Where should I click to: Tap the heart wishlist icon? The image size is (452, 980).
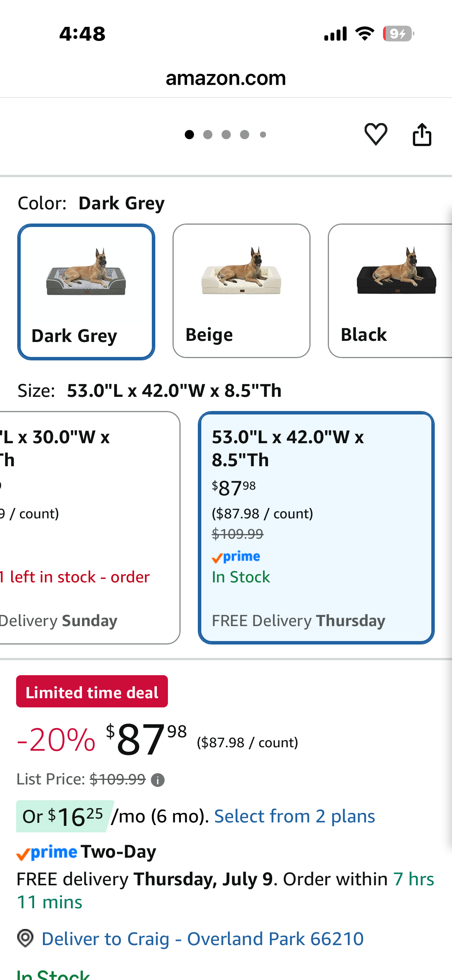[x=376, y=134]
